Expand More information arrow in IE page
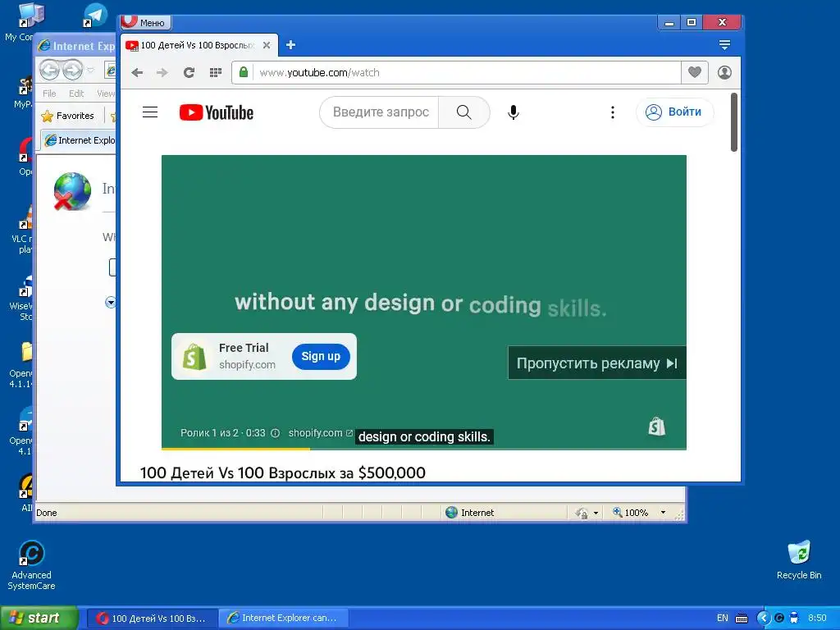This screenshot has height=630, width=840. (111, 303)
